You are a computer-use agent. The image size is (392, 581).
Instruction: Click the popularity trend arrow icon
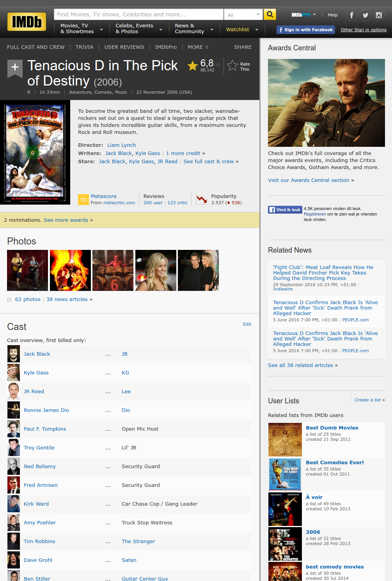pyautogui.click(x=202, y=200)
